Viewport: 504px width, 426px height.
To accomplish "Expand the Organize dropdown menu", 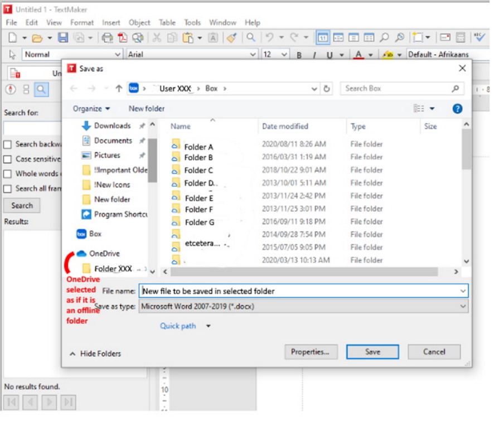I will tap(91, 109).
